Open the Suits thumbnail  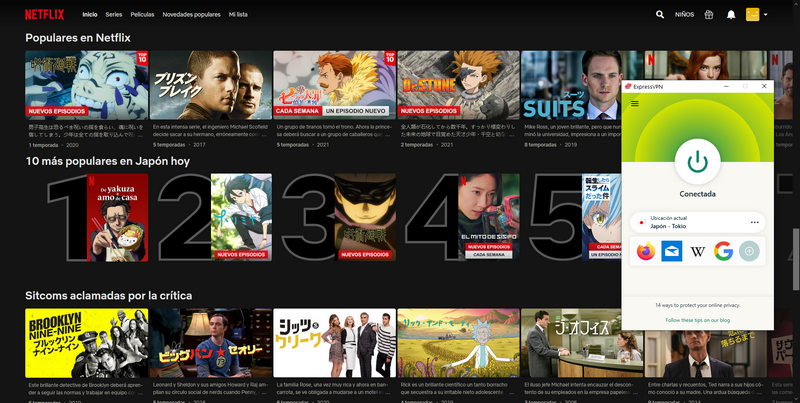click(571, 85)
